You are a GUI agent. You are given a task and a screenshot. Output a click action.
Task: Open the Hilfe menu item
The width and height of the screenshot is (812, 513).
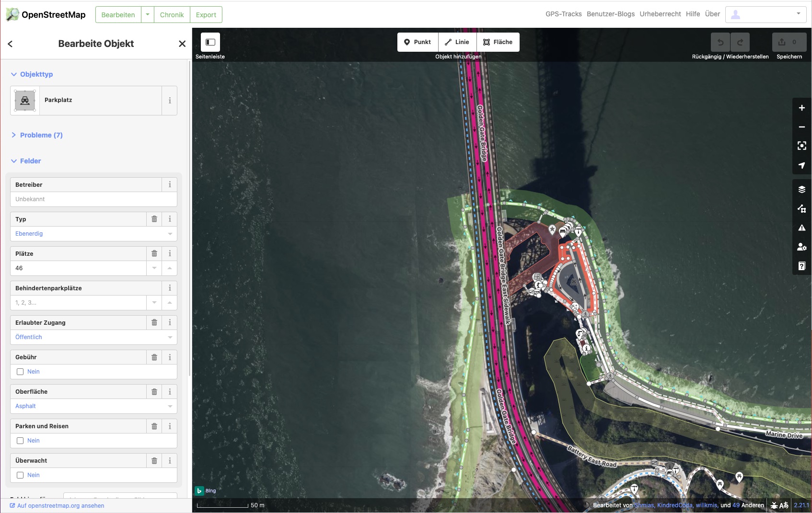pyautogui.click(x=693, y=14)
